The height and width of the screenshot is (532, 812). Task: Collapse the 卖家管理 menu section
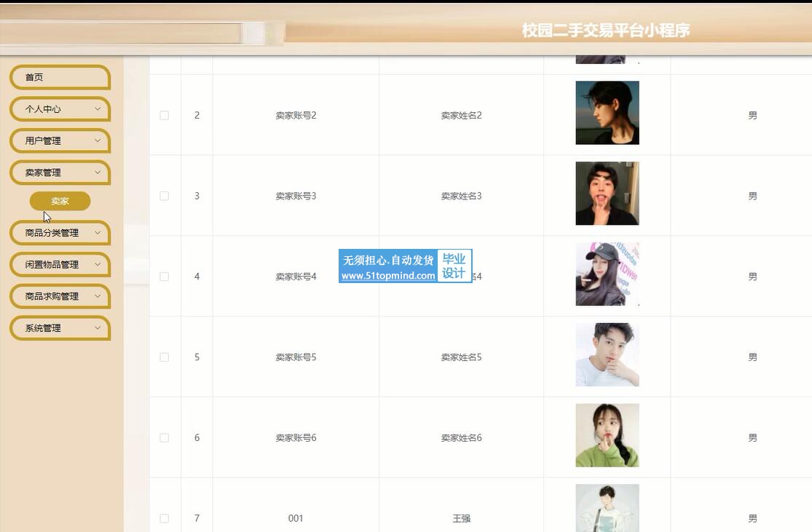60,172
